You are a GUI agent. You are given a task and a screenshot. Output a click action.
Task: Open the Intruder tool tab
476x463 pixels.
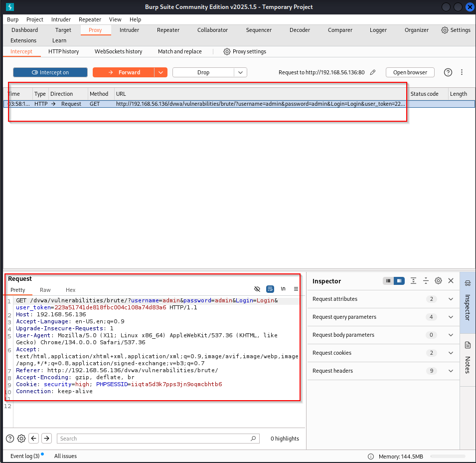(x=129, y=30)
